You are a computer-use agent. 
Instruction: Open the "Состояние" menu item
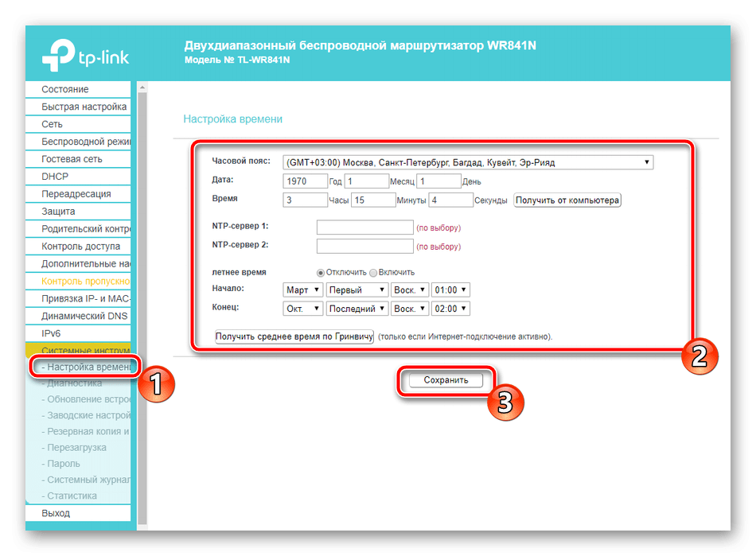[65, 89]
